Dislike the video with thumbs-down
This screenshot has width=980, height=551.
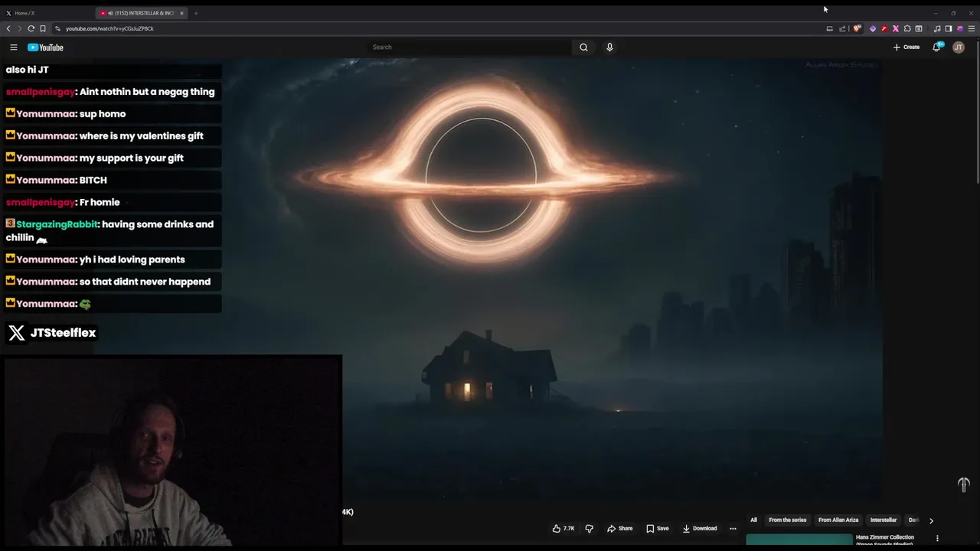(589, 528)
